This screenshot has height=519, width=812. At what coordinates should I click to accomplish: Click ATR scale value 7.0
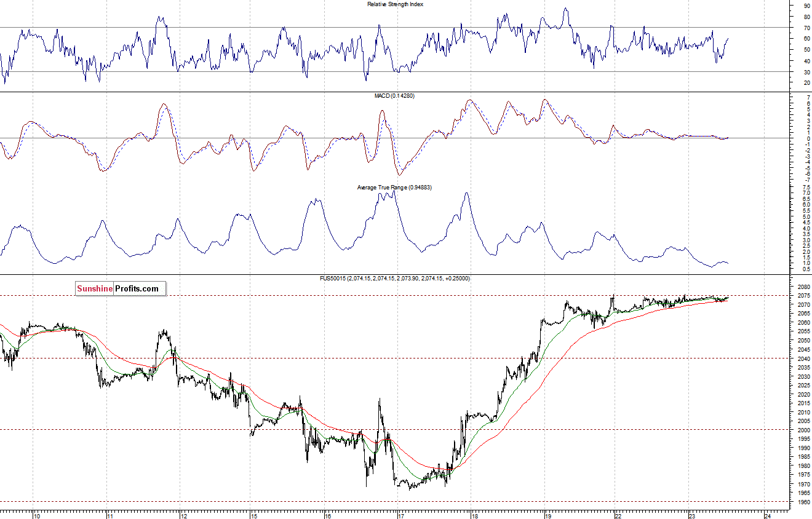[x=805, y=193]
